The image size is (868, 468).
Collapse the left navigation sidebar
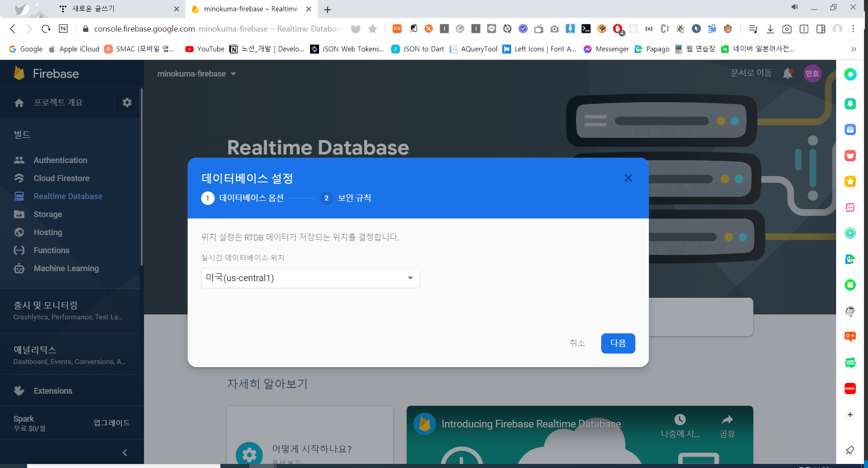pyautogui.click(x=125, y=453)
